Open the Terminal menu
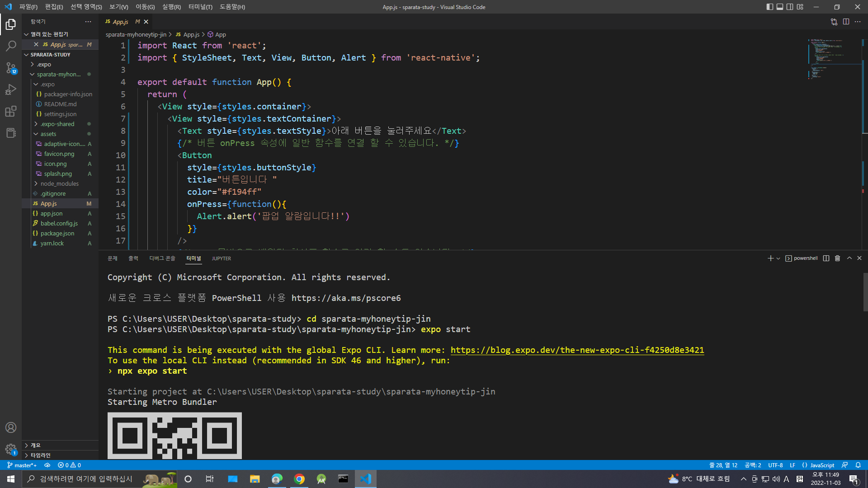868x488 pixels. [x=200, y=7]
